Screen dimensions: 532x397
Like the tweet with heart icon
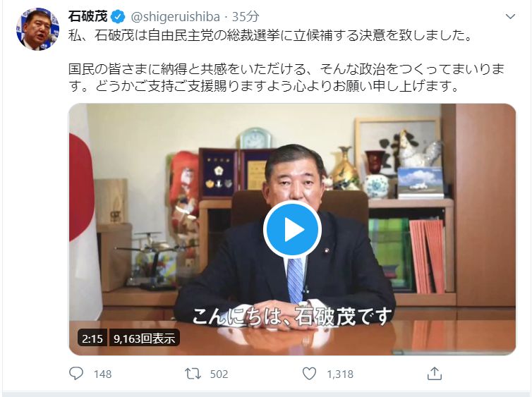pyautogui.click(x=309, y=374)
